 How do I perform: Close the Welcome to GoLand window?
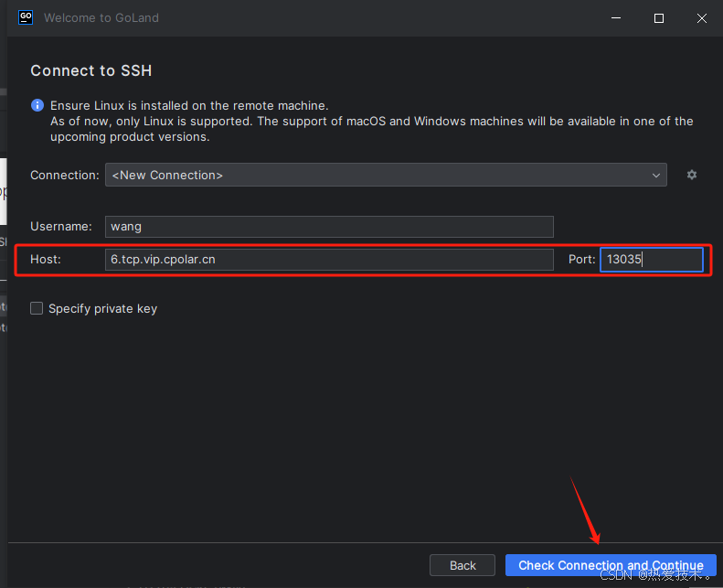click(x=702, y=18)
